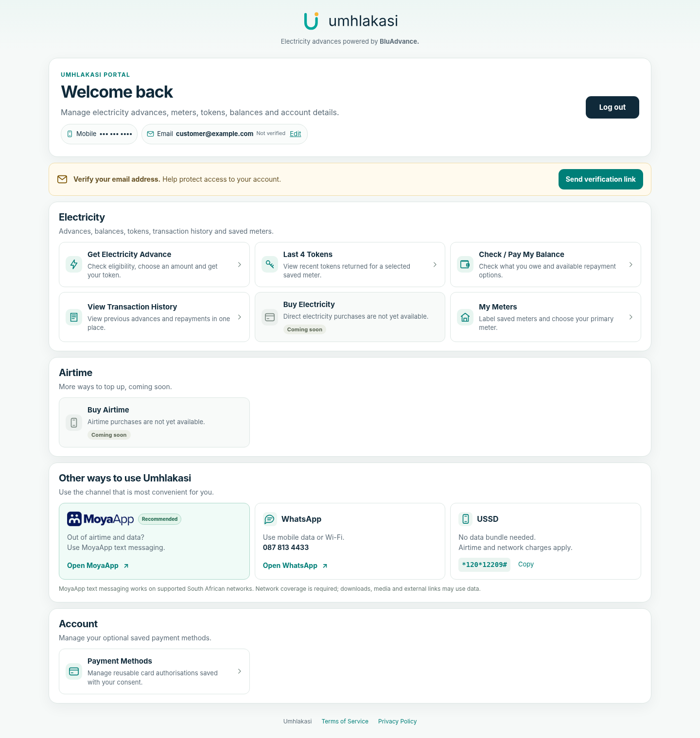The height and width of the screenshot is (738, 700).
Task: Click the lightning bolt Electricity Advance icon
Action: coord(74,264)
